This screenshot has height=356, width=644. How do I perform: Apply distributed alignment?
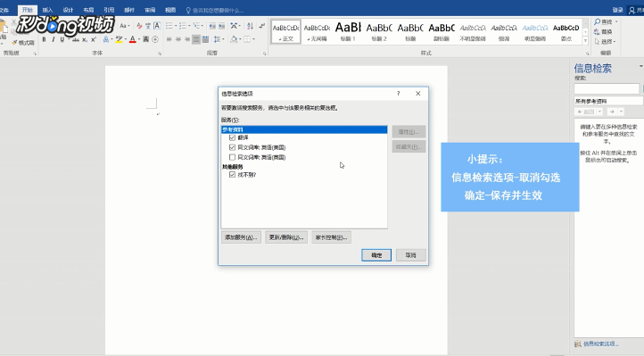pyautogui.click(x=205, y=39)
